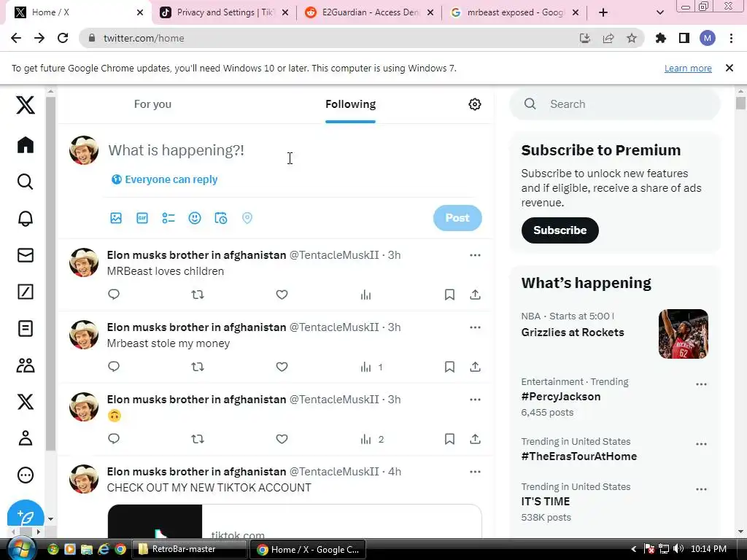Viewport: 747px width, 560px height.
Task: Open Explore with the sidebar magnifier icon
Action: [26, 182]
